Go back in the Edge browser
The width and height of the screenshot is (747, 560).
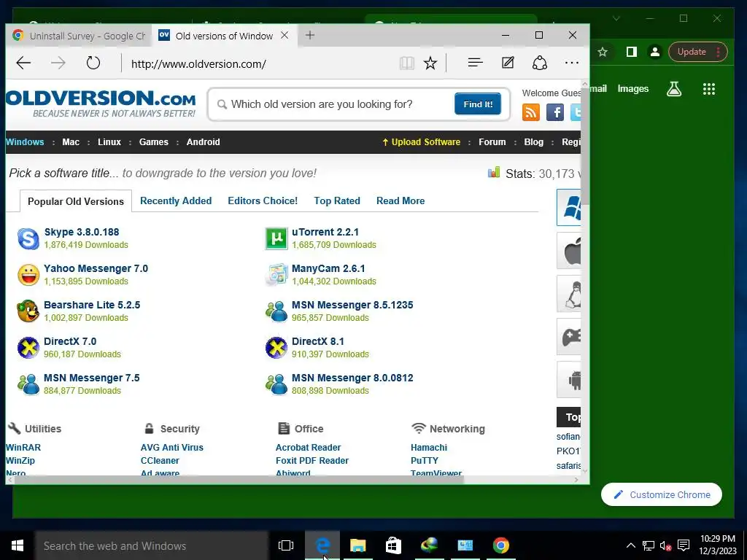[x=23, y=63]
